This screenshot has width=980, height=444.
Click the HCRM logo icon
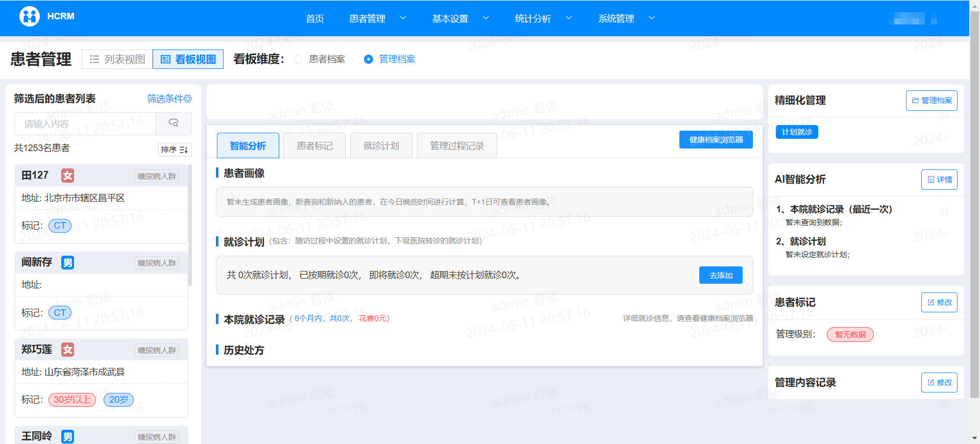pos(30,16)
